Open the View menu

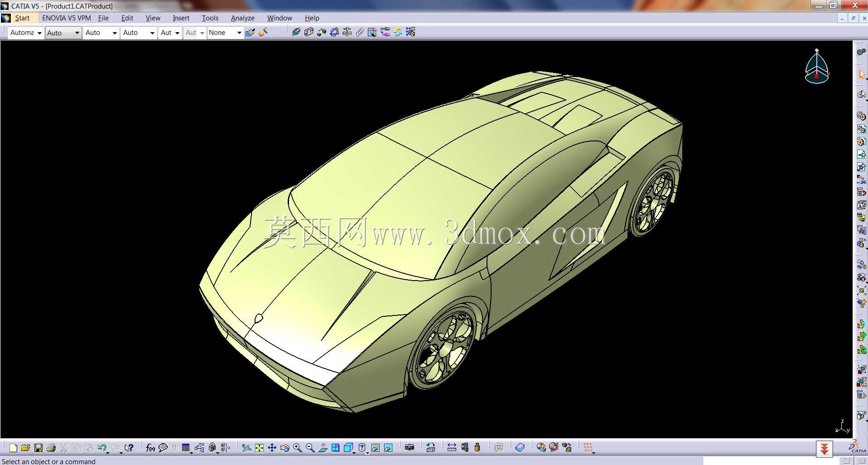tap(153, 18)
